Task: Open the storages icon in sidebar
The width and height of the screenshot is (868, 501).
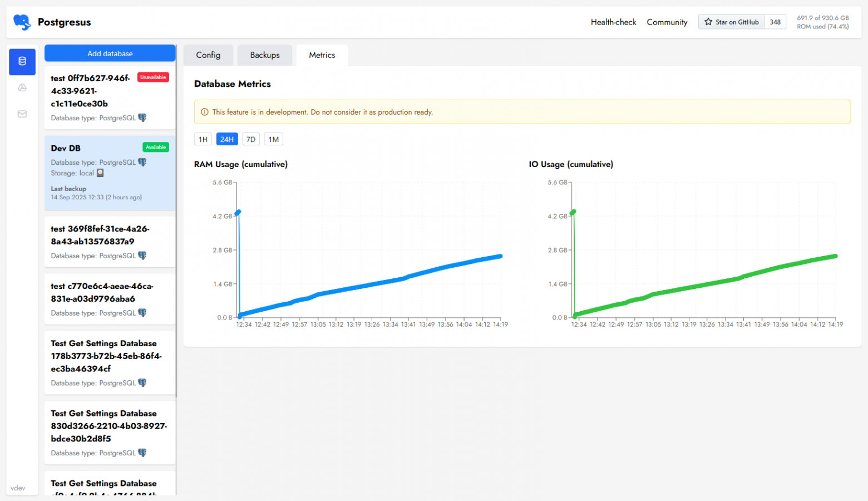Action: 22,87
